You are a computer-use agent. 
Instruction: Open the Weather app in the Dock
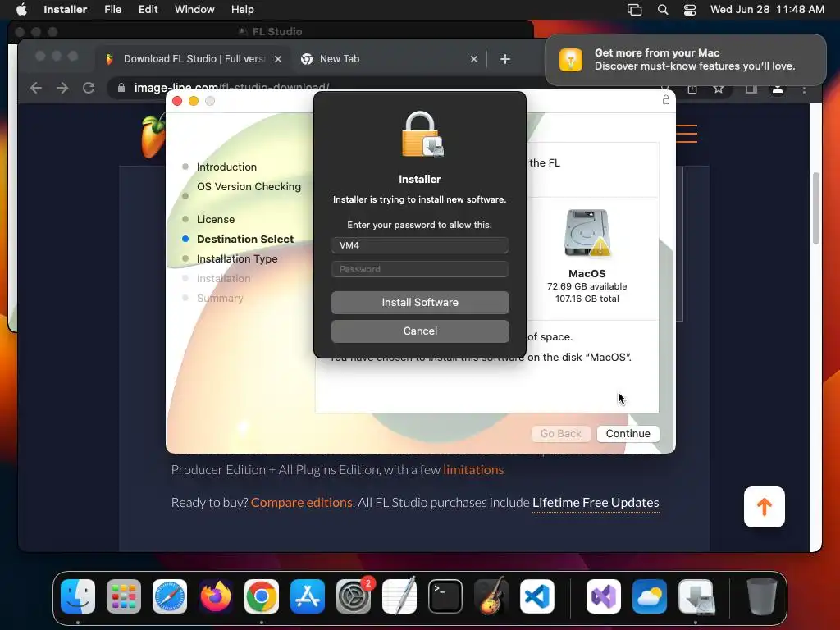(x=650, y=596)
